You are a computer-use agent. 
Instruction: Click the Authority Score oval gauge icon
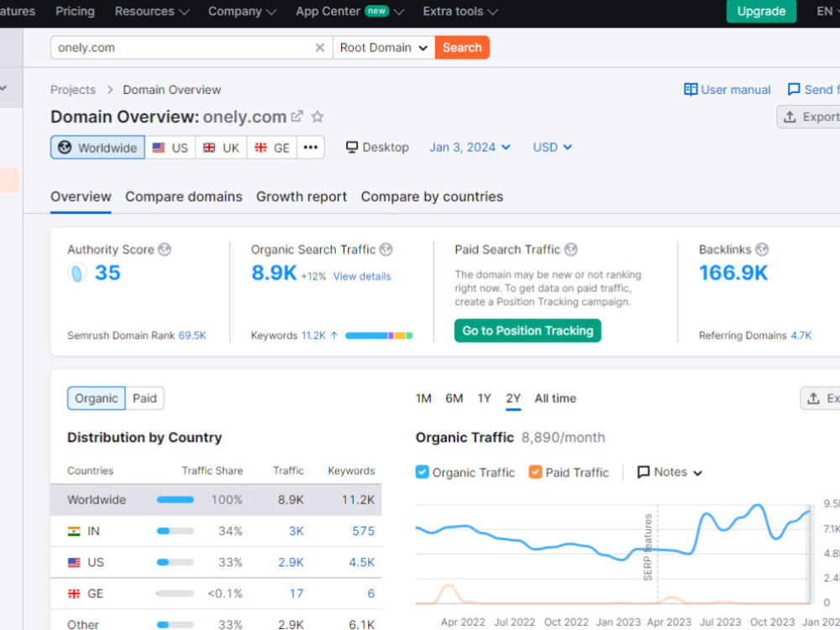pyautogui.click(x=77, y=273)
